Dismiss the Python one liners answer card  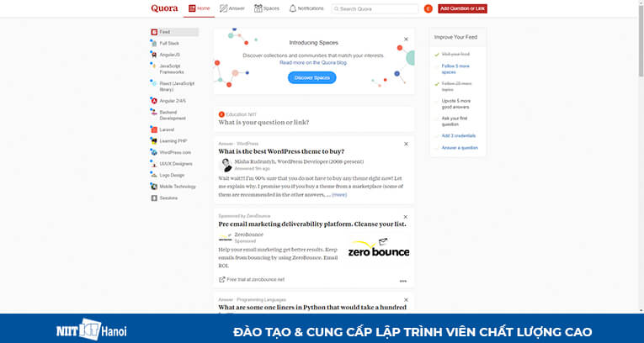pyautogui.click(x=407, y=300)
